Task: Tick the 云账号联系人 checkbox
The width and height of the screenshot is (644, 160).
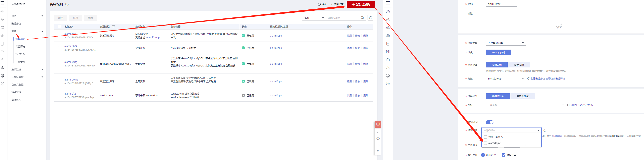Action: [x=485, y=137]
